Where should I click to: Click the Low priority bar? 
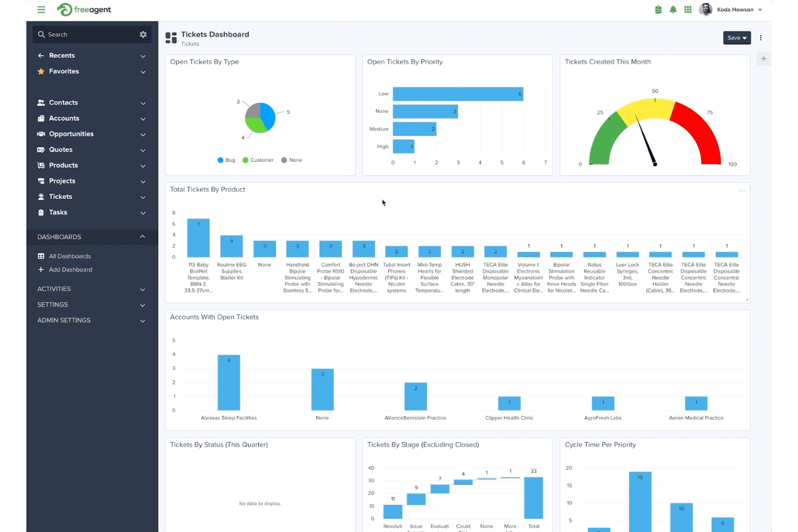458,94
